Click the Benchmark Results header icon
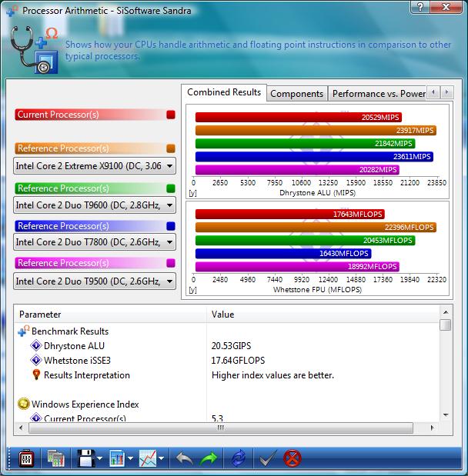468x476 pixels. coord(24,331)
